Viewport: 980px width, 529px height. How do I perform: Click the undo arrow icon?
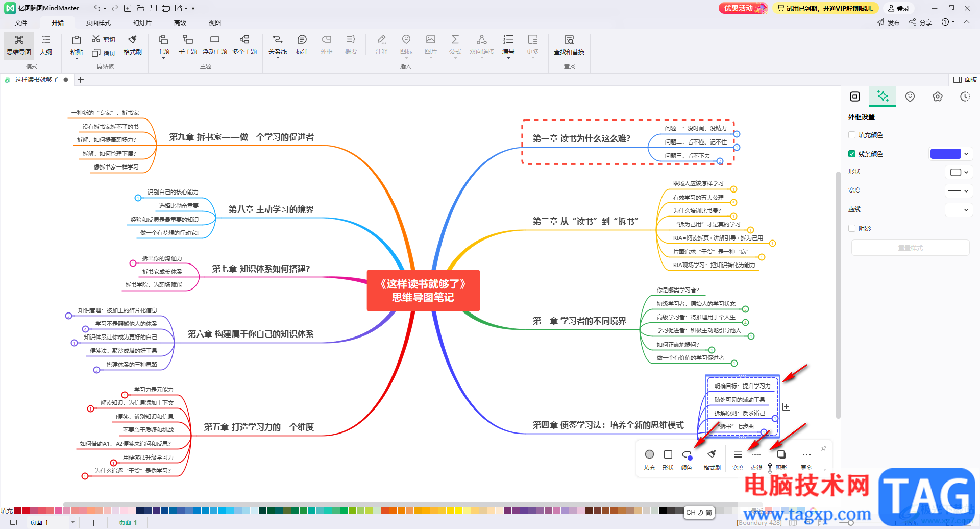tap(97, 8)
